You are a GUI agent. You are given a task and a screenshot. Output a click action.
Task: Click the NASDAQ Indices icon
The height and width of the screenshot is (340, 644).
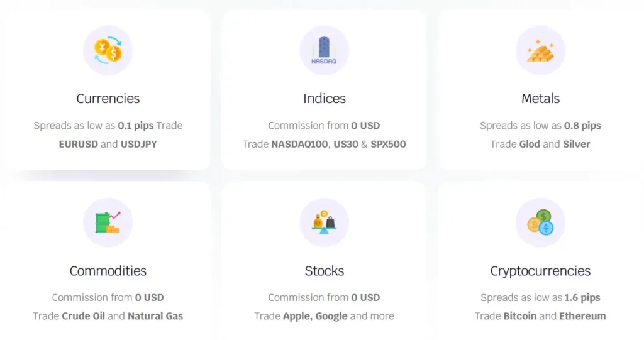click(x=324, y=50)
